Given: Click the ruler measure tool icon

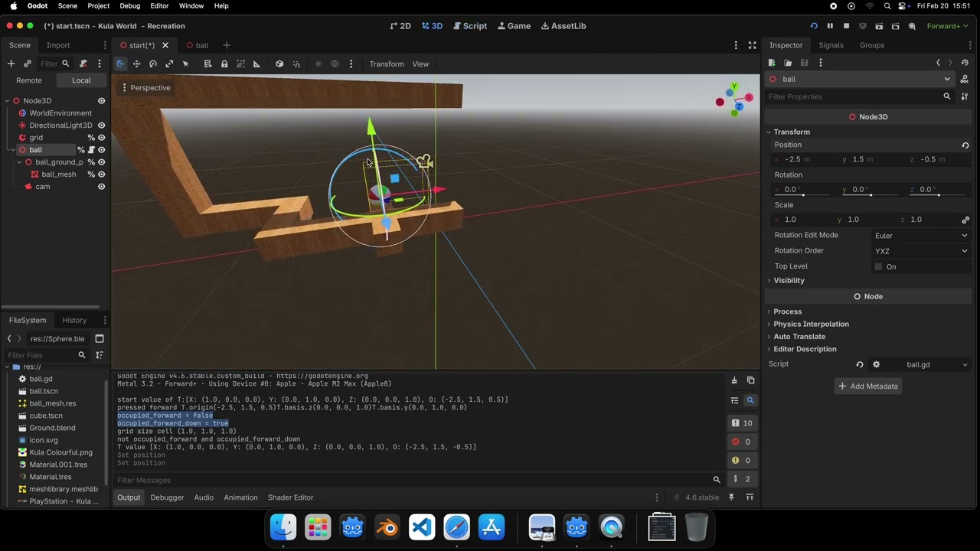Looking at the screenshot, I should tap(256, 64).
